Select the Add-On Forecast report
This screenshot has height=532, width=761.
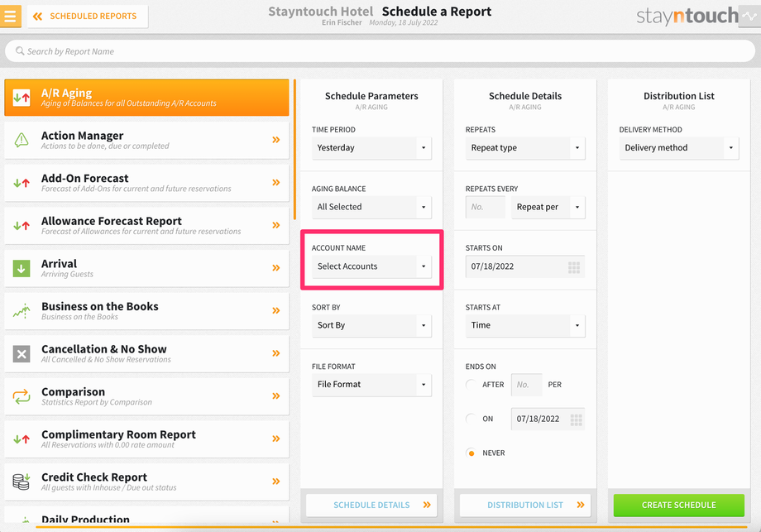146,183
